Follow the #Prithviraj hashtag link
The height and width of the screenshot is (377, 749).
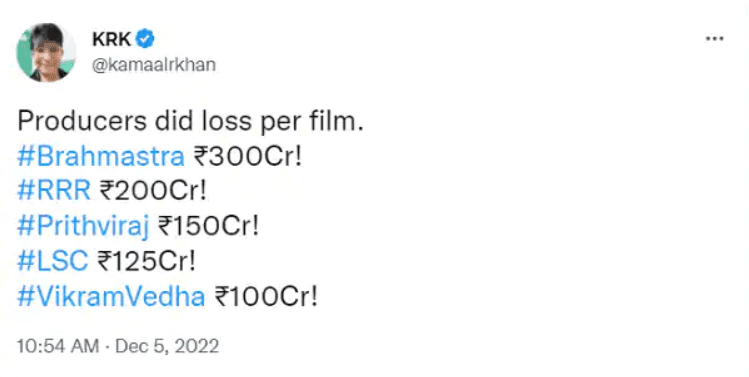click(x=83, y=226)
